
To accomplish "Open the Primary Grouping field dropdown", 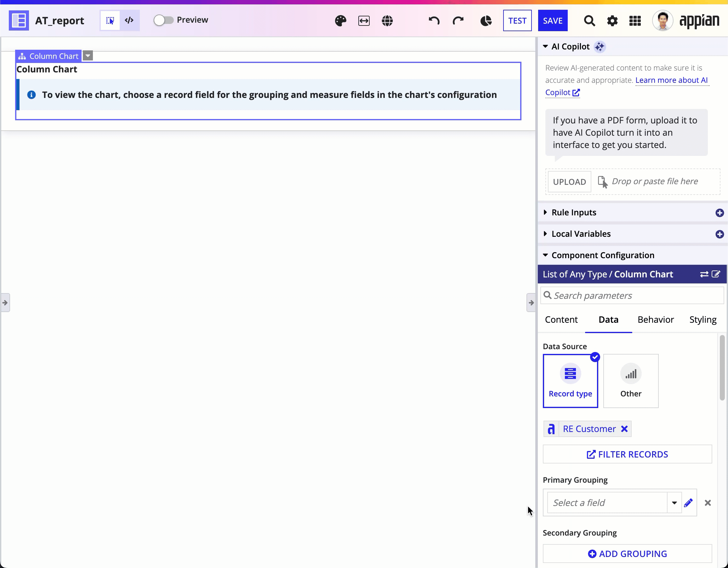I will click(674, 503).
